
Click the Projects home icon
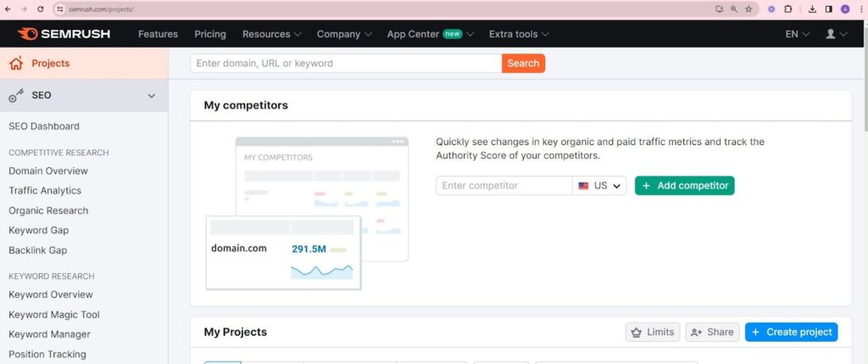(17, 63)
